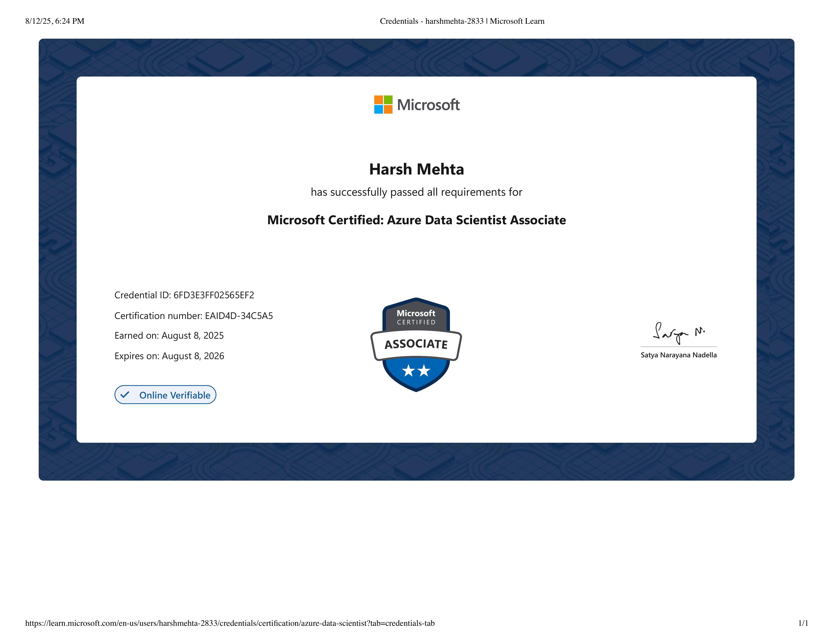The image size is (834, 644).
Task: Click the page number 1/1
Action: (803, 623)
